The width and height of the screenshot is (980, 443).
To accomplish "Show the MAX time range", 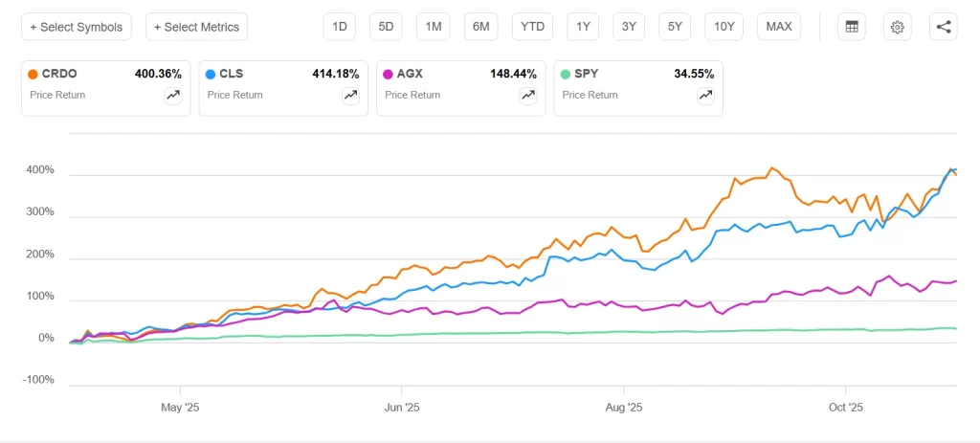I will [x=779, y=27].
